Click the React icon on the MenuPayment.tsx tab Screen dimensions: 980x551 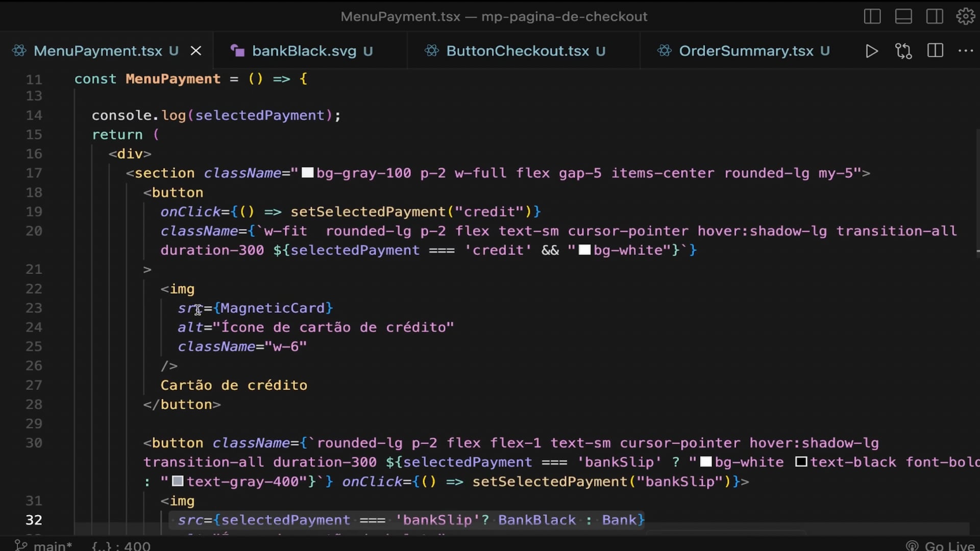19,51
